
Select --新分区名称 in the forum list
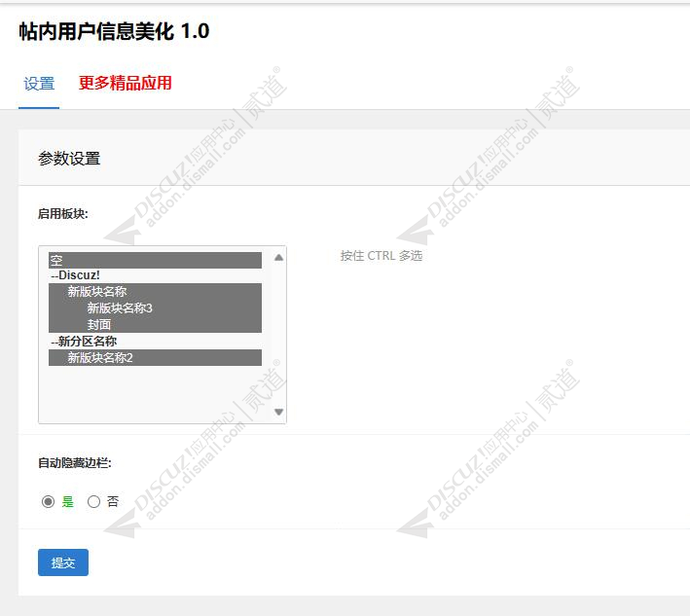pos(155,341)
